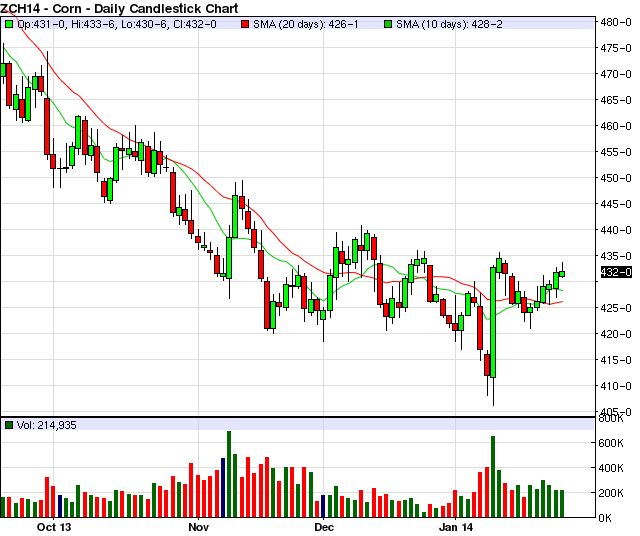The height and width of the screenshot is (536, 640).
Task: Click the "Nov" date axis label
Action: 198,527
